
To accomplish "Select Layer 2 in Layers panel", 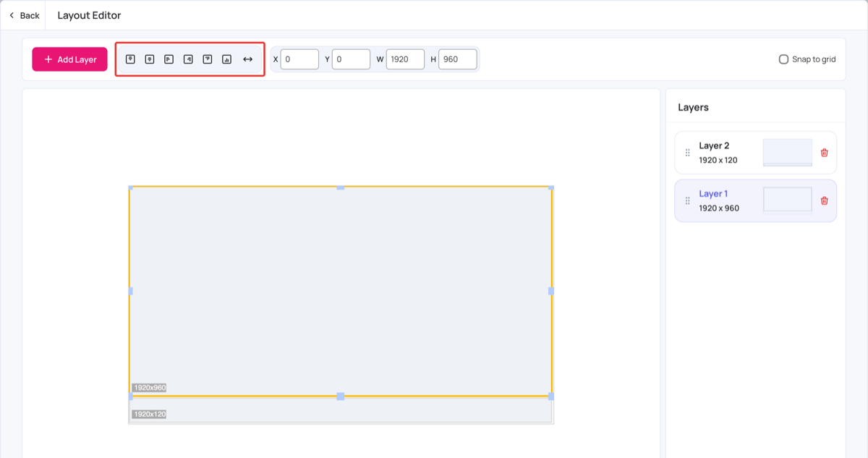I will click(x=755, y=153).
